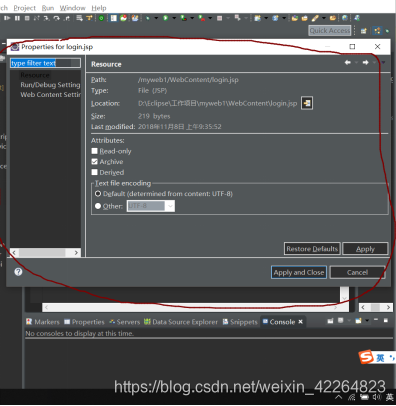Uncheck the Archive checkbox
Screen dimensions: 396x406
click(95, 162)
